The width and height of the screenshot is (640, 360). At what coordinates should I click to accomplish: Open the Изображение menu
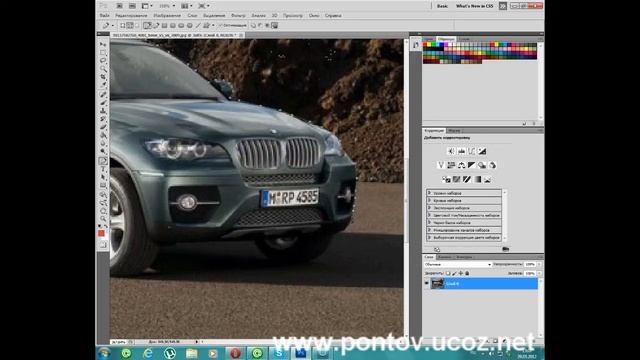167,16
